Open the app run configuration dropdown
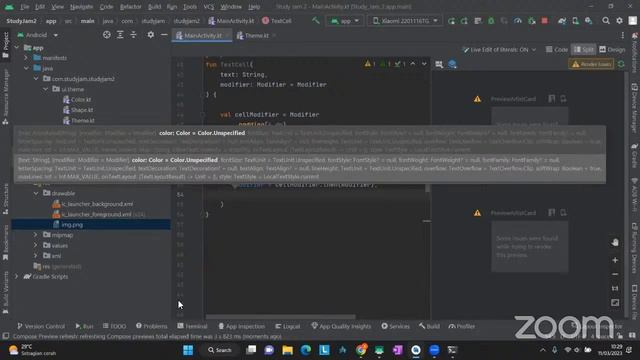This screenshot has width=640, height=360. coord(345,21)
